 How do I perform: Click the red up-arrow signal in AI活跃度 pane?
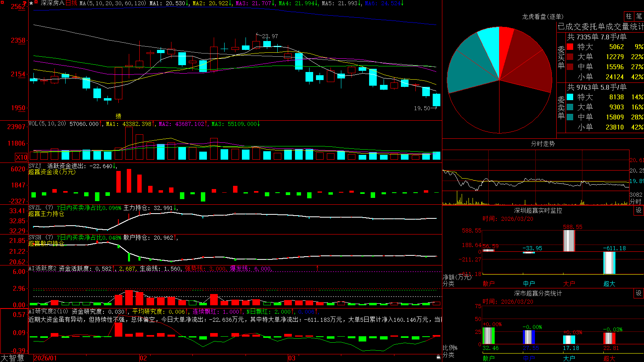coord(317,268)
